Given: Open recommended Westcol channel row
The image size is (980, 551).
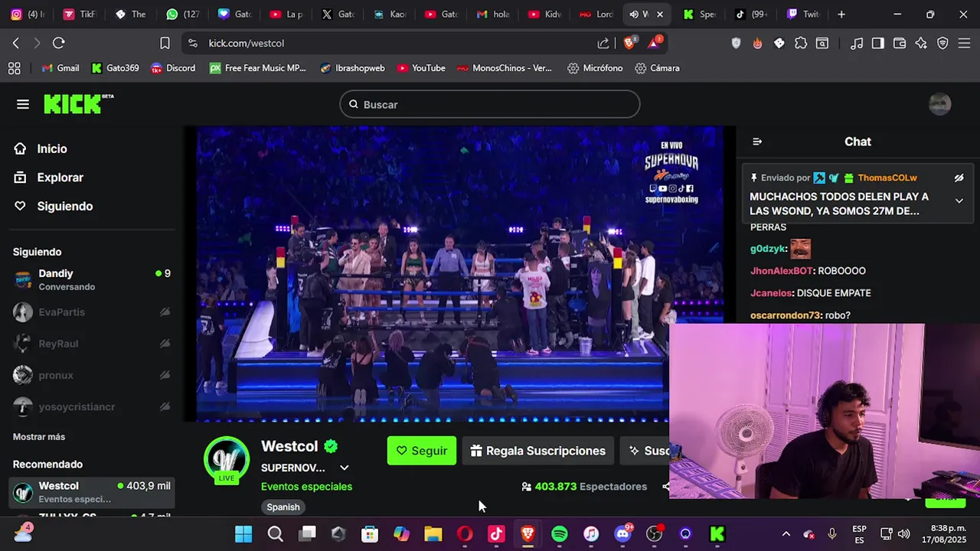Looking at the screenshot, I should coord(92,492).
